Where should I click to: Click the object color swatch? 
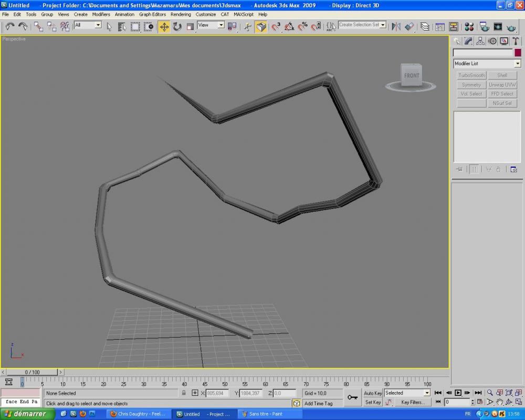(x=518, y=53)
